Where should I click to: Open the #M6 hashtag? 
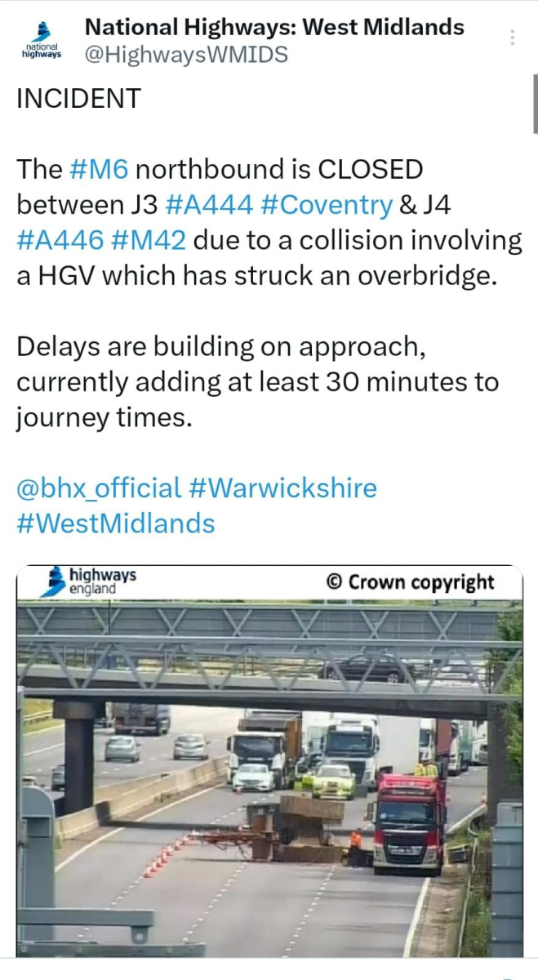101,169
